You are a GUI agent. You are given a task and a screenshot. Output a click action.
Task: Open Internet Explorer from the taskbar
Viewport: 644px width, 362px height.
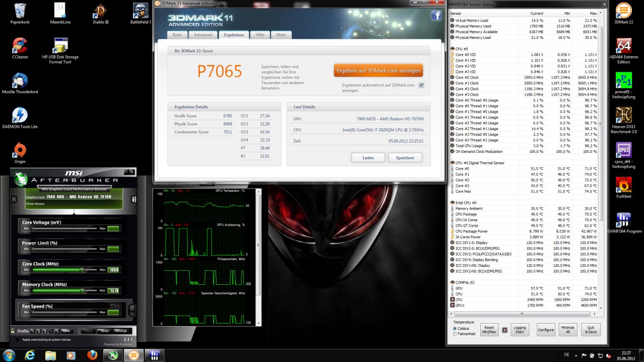(30, 355)
